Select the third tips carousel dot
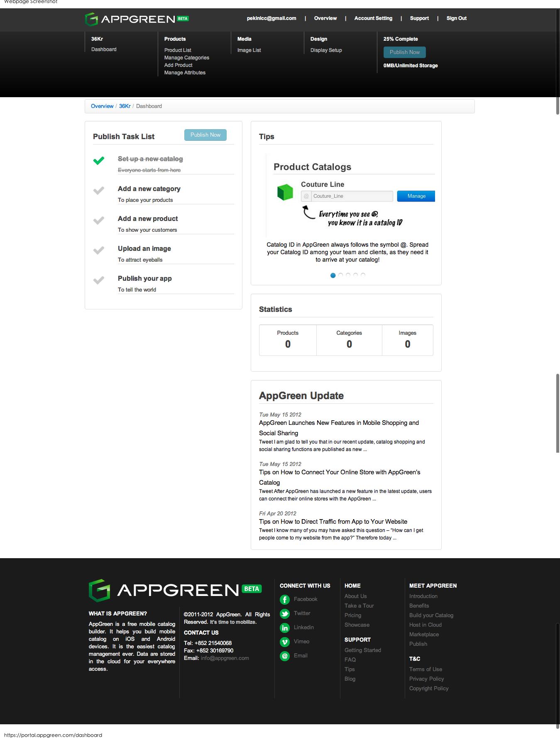This screenshot has width=560, height=738. [348, 275]
